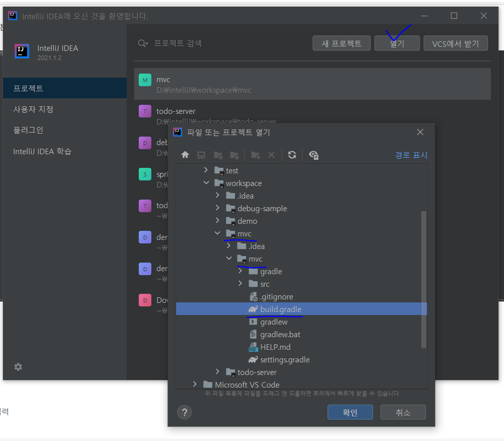Viewport: 504px width, 441px height.
Task: Click the turtle icon beside build.gradle
Action: 253,309
